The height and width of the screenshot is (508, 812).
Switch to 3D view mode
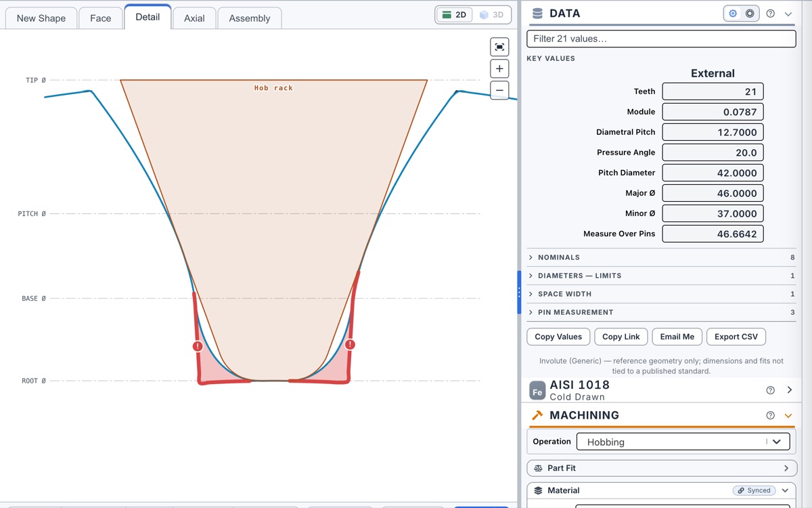(491, 15)
